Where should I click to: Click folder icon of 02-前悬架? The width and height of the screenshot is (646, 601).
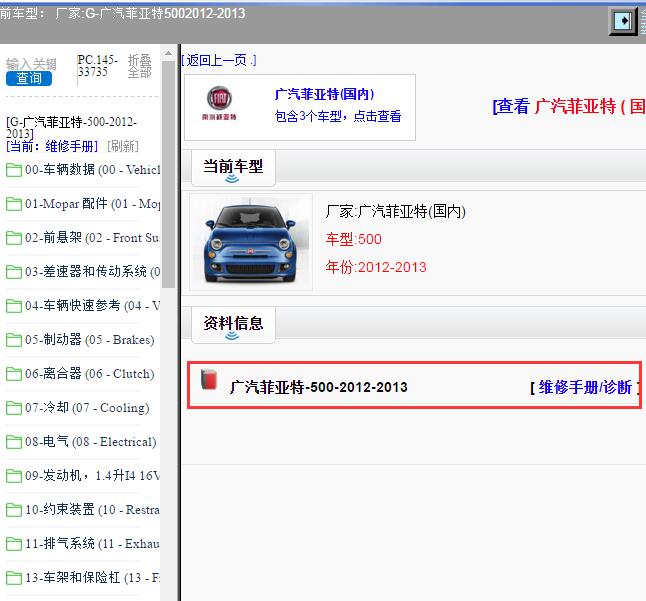[14, 238]
